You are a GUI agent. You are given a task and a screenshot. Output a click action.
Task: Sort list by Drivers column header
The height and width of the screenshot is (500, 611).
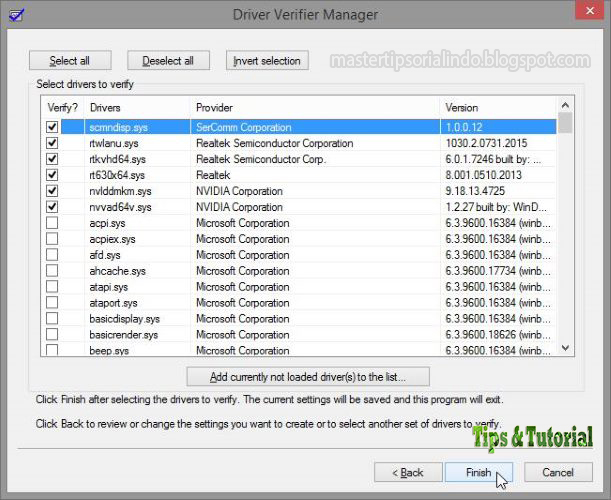[137, 108]
